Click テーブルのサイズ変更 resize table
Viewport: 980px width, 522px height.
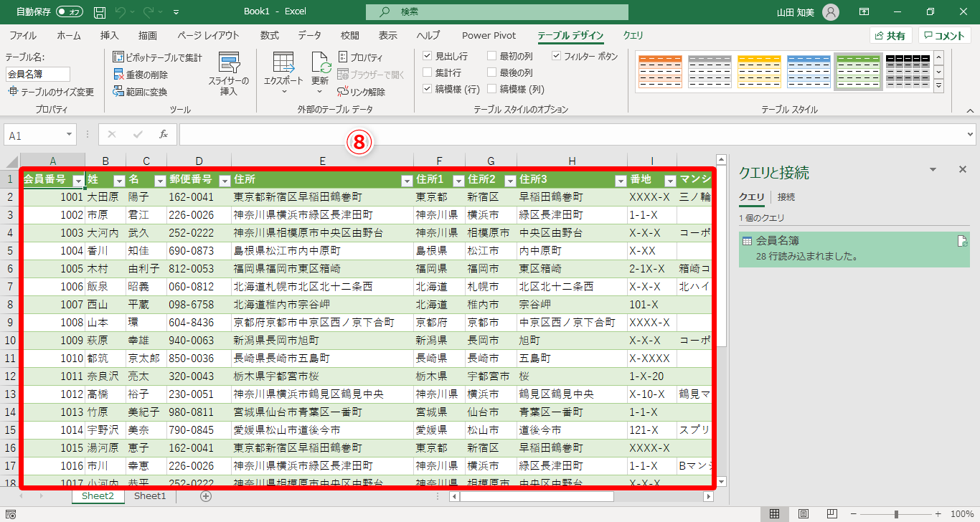click(51, 92)
